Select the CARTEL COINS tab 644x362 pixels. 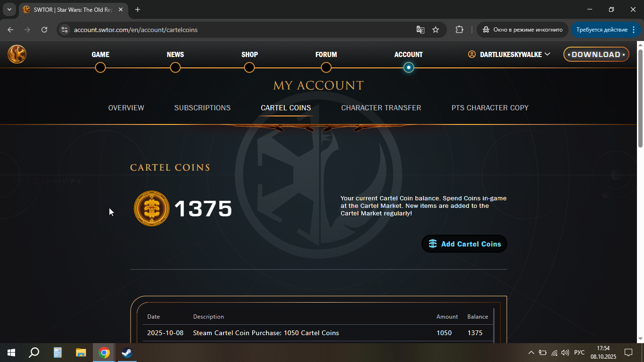coord(286,108)
